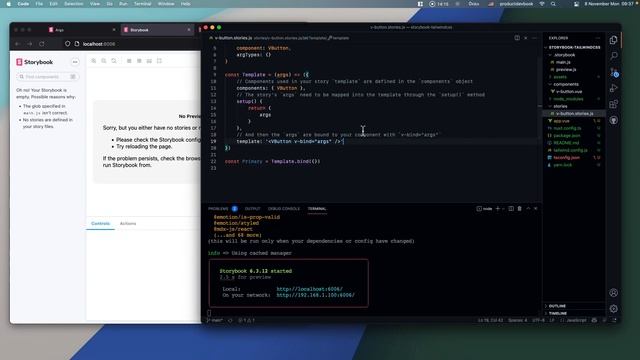This screenshot has width=640, height=360.
Task: Open the 192.168 network URL in terminal
Action: coord(316,295)
